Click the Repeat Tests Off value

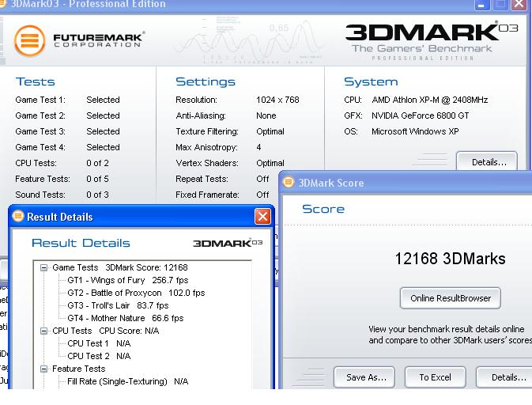click(262, 179)
